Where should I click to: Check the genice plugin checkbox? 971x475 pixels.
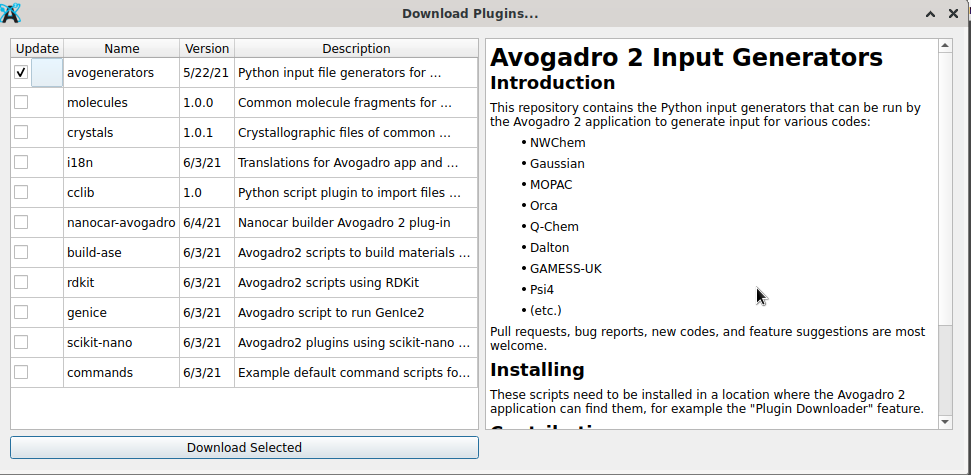[21, 312]
